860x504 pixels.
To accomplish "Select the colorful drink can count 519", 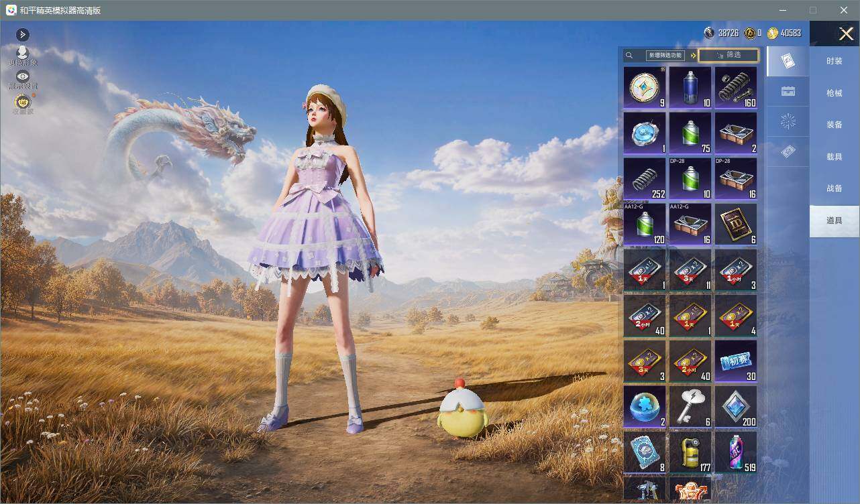I will coord(736,452).
